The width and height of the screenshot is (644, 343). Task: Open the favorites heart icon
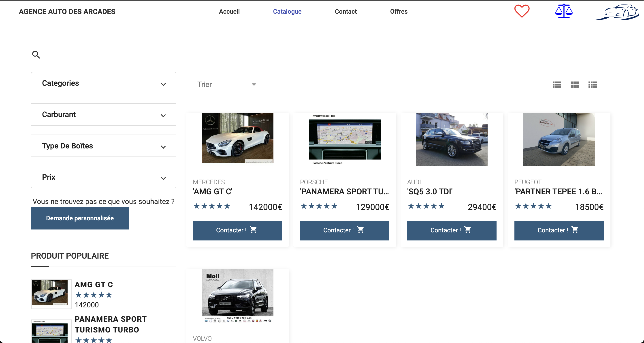point(522,11)
